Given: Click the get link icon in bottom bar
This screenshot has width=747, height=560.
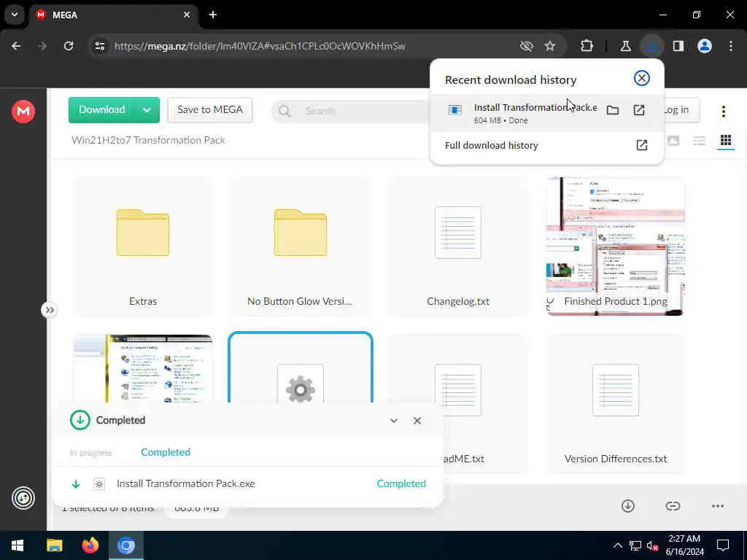Looking at the screenshot, I should pyautogui.click(x=673, y=506).
